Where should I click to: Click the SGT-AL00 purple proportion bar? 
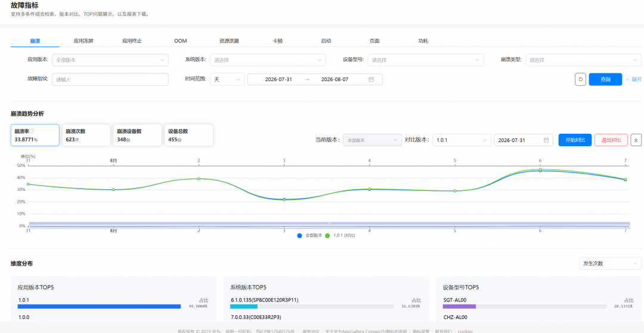pyautogui.click(x=459, y=306)
